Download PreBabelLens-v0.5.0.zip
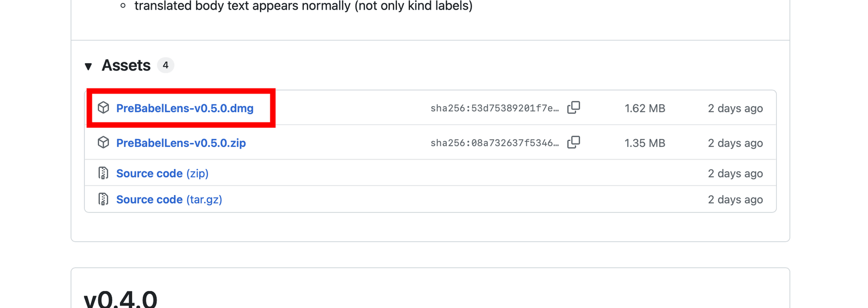The height and width of the screenshot is (308, 868). point(181,143)
